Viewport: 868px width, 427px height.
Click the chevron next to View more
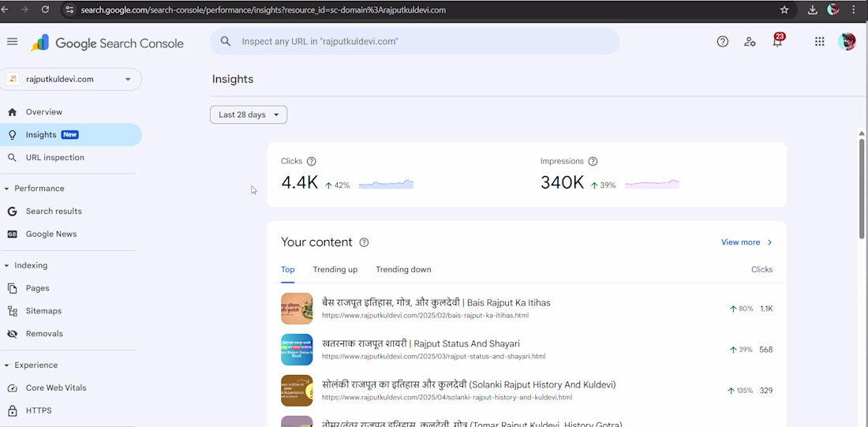769,242
